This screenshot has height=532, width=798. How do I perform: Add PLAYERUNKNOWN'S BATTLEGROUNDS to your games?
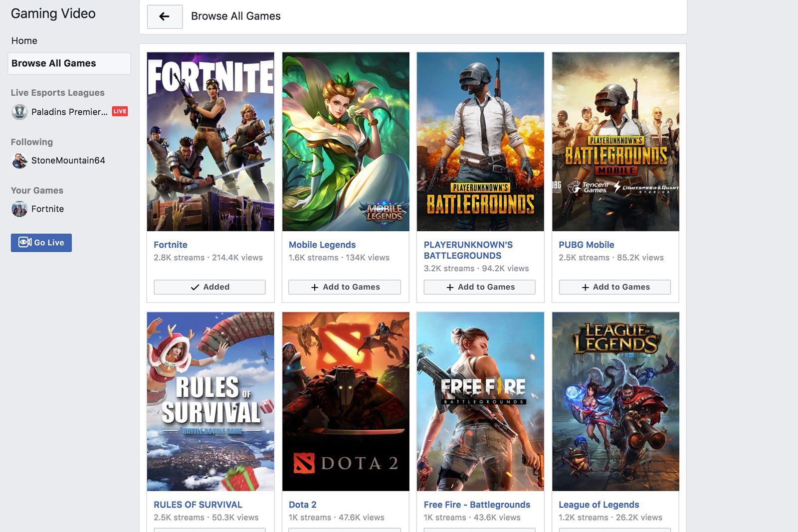tap(479, 287)
